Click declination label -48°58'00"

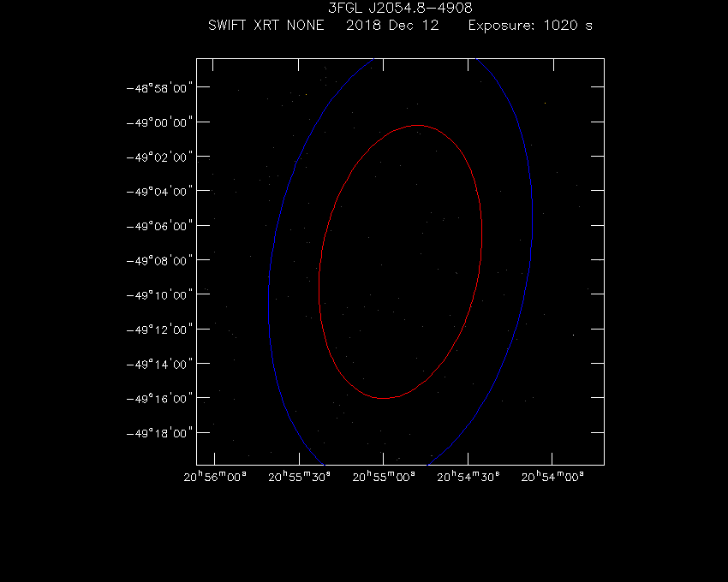[159, 87]
